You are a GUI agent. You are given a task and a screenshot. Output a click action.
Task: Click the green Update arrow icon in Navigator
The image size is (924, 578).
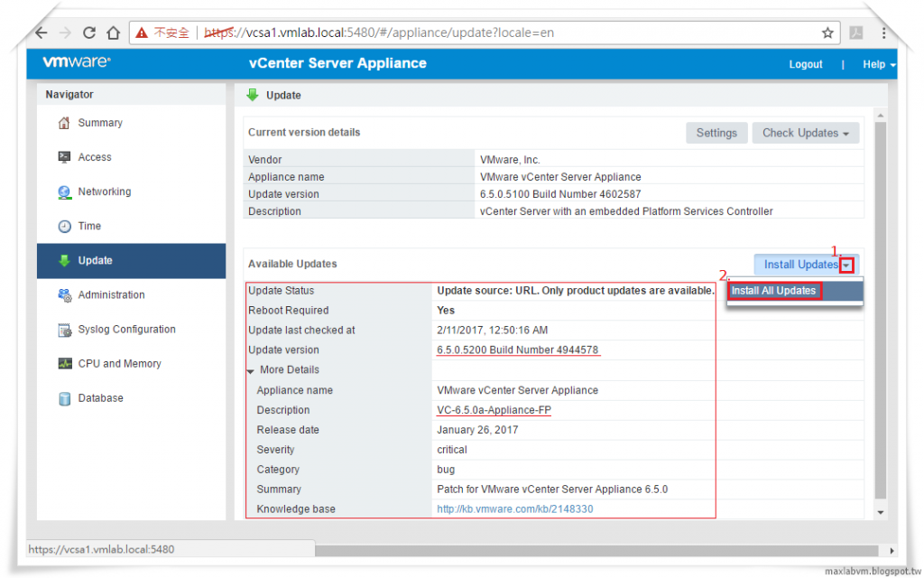tap(64, 261)
